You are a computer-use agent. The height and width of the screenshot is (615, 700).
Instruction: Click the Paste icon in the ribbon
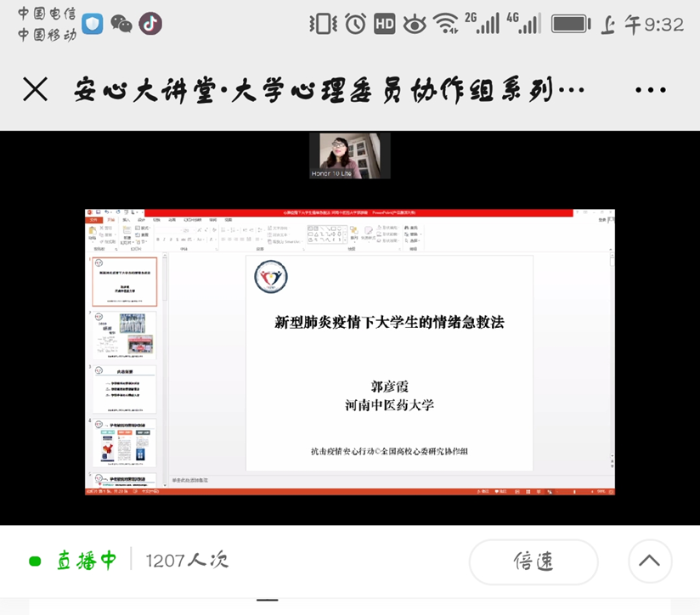point(93,234)
